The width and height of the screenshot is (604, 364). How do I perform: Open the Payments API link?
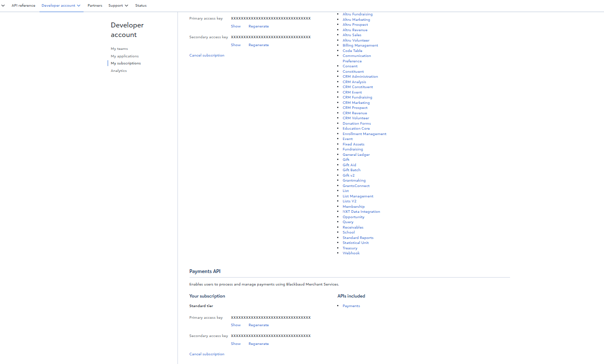(351, 306)
